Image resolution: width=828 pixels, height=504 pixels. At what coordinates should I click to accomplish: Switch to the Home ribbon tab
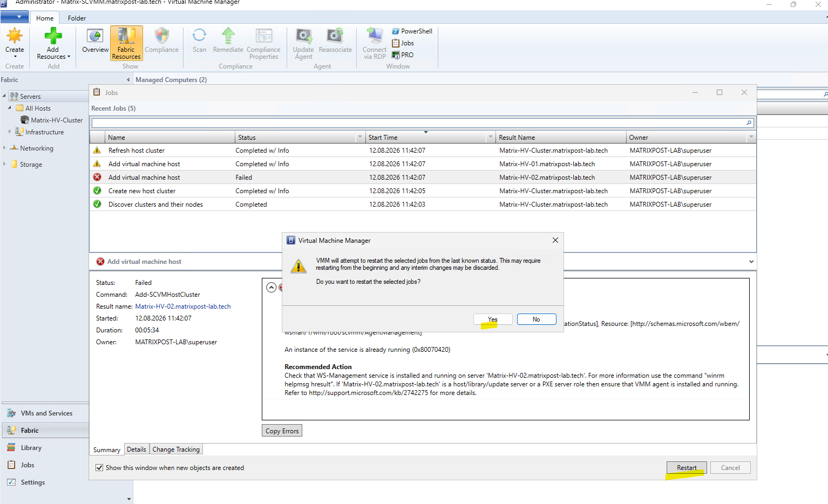[x=45, y=18]
